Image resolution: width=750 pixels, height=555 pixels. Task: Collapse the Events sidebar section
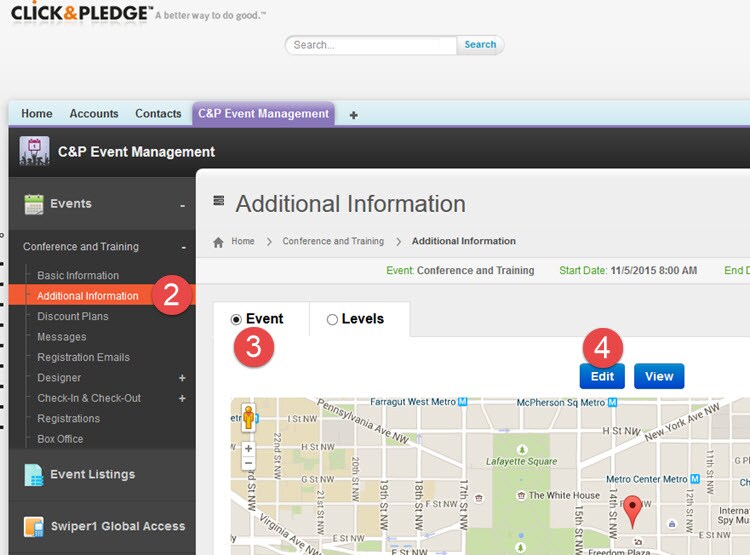click(182, 206)
